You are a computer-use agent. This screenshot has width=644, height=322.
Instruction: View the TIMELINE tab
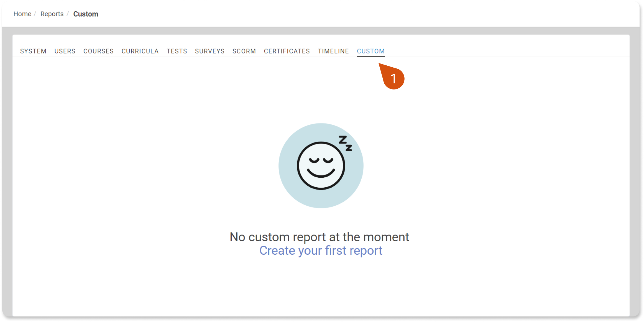point(333,51)
